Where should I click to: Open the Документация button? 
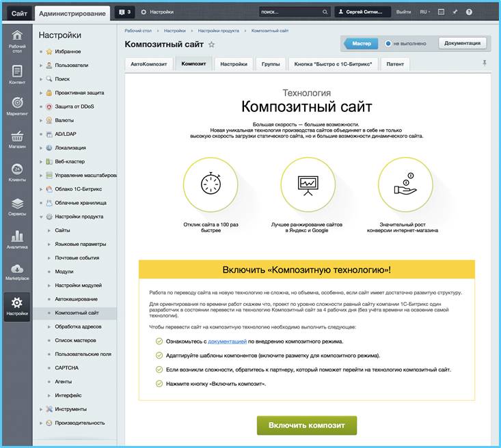[x=462, y=43]
